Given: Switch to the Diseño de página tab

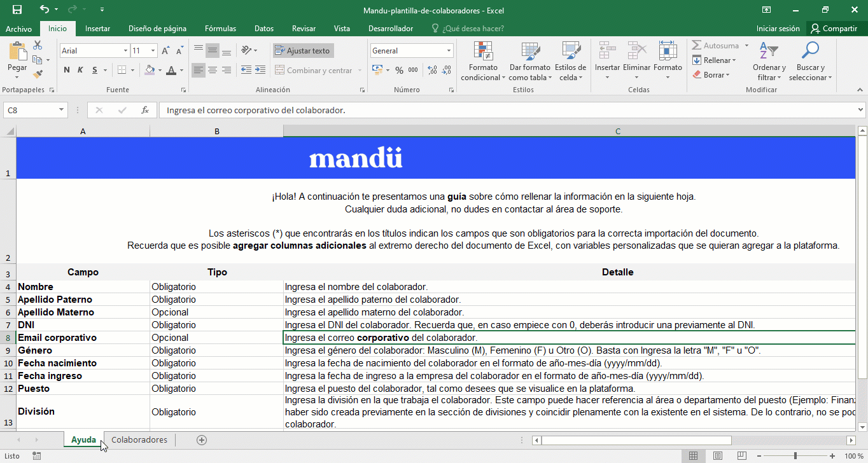Looking at the screenshot, I should click(157, 29).
